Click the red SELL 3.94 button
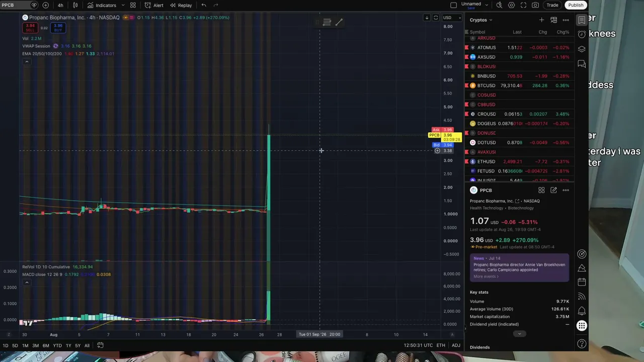644x362 pixels. [x=30, y=28]
